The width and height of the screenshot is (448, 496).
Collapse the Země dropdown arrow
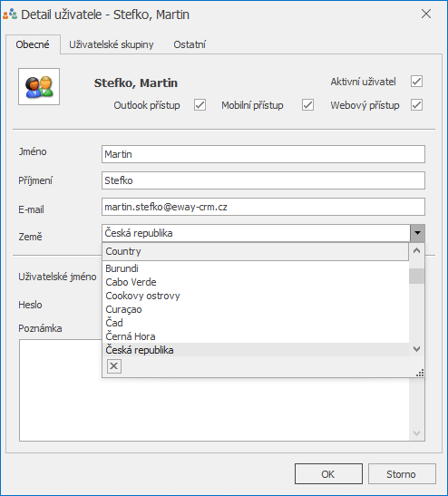click(418, 233)
